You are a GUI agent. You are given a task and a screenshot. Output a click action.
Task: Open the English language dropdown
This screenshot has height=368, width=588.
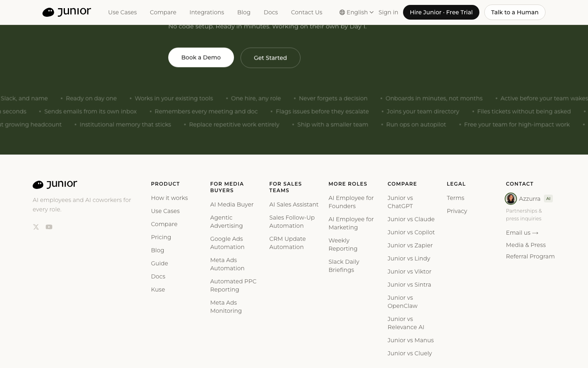tap(356, 12)
